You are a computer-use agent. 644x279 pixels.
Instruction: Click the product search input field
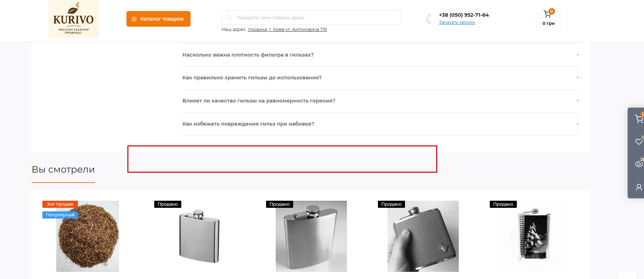pyautogui.click(x=311, y=17)
